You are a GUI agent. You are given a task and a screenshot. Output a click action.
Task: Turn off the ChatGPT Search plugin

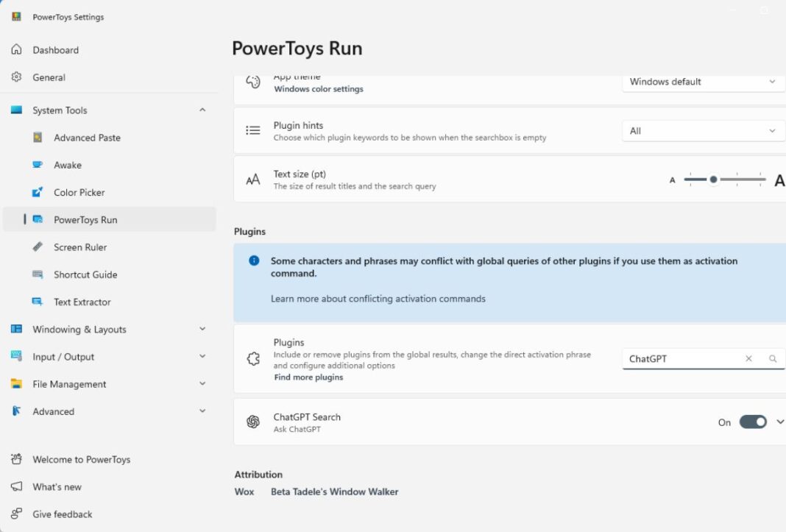pyautogui.click(x=752, y=422)
